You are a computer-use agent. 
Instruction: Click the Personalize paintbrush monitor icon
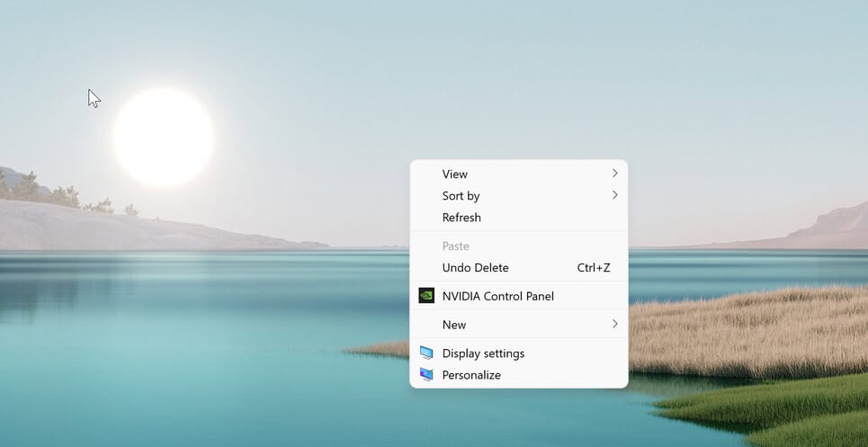click(x=426, y=375)
